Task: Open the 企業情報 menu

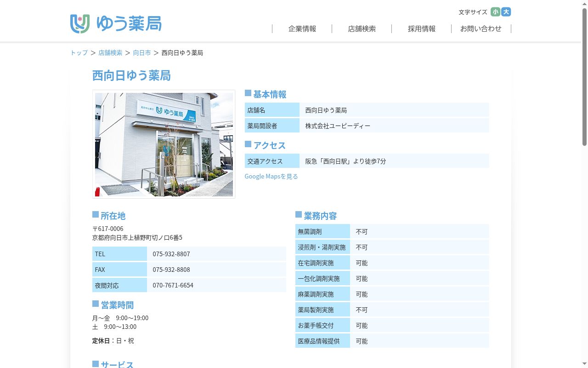Action: 302,29
